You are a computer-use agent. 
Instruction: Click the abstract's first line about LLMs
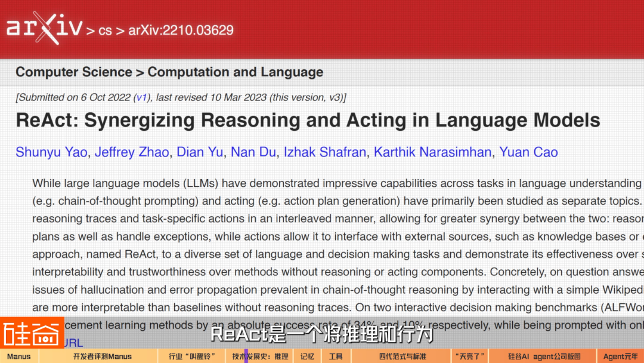(337, 183)
